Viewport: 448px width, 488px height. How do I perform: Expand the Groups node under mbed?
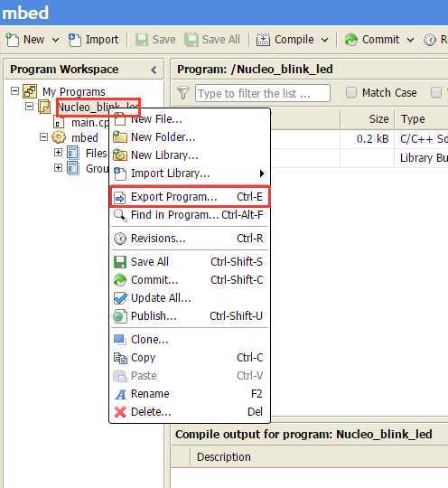(x=58, y=168)
